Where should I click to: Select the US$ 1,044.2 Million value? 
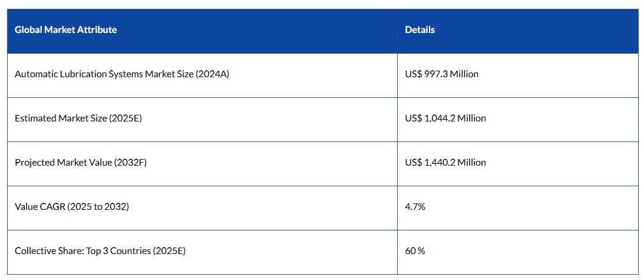pyautogui.click(x=445, y=118)
